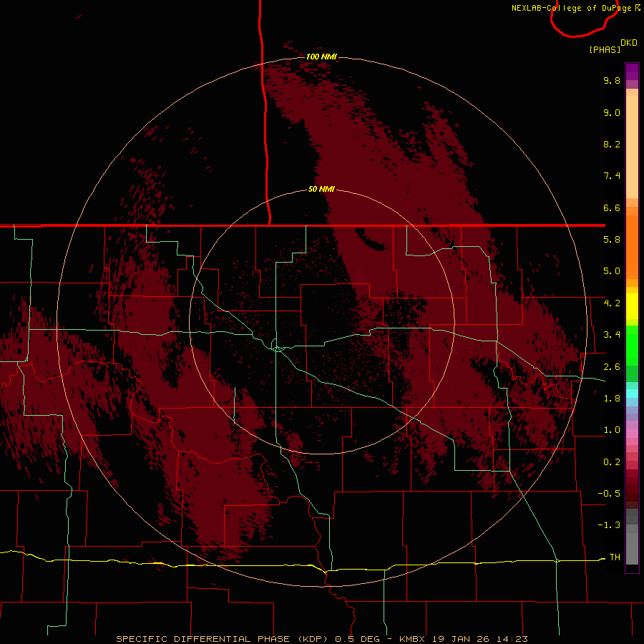Click the 5.8 scale value
Viewport: 644px width, 644px height.
click(612, 240)
